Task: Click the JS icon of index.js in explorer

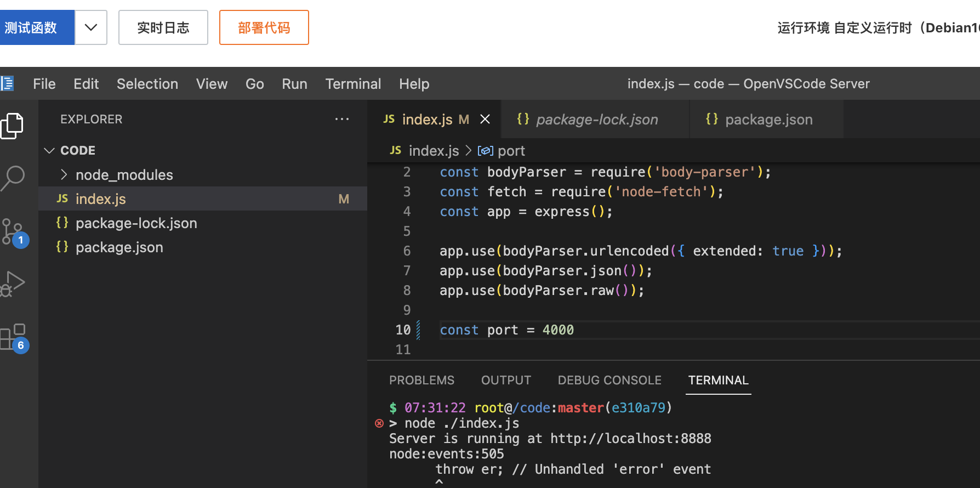Action: click(62, 198)
